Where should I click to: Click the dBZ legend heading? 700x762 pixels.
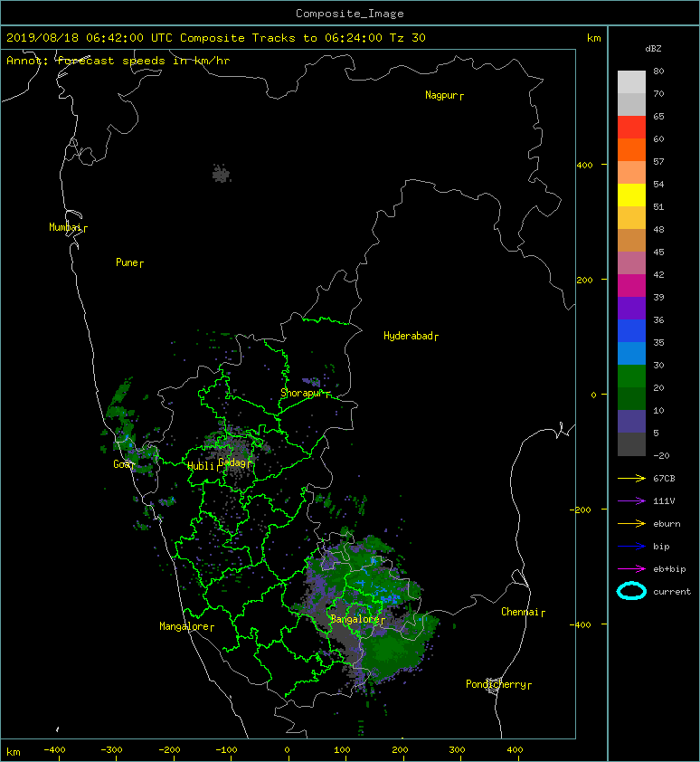653,49
